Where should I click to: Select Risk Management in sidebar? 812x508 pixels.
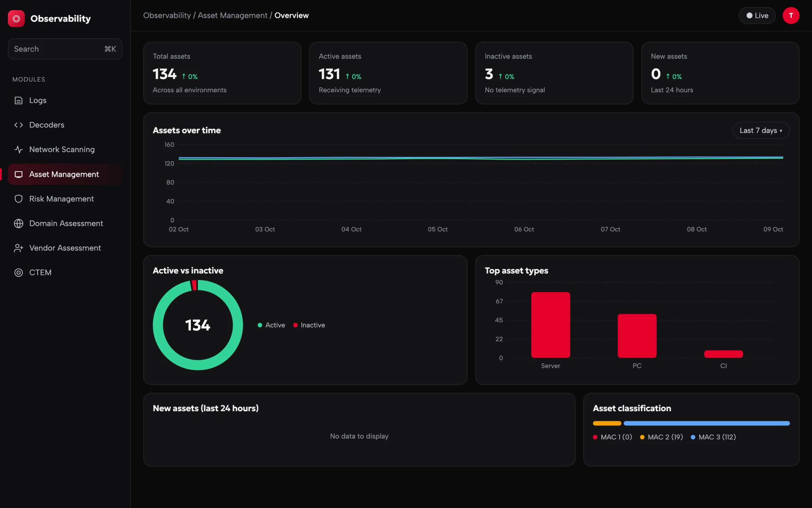tap(65, 199)
